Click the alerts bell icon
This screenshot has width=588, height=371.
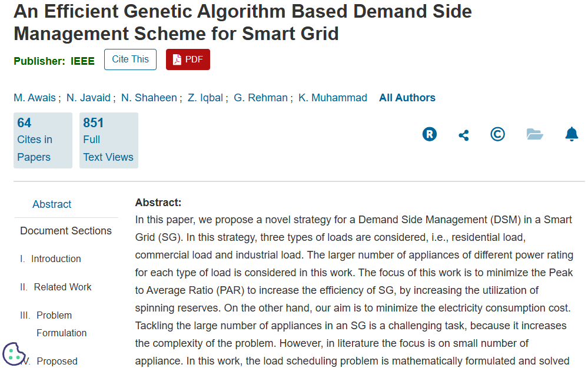coord(572,134)
